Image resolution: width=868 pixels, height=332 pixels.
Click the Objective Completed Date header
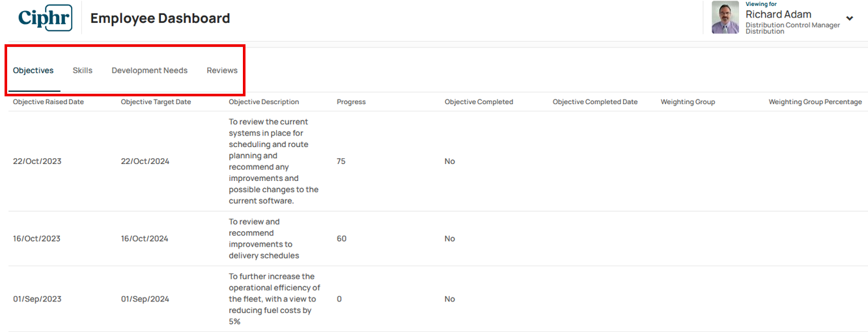[x=595, y=102]
